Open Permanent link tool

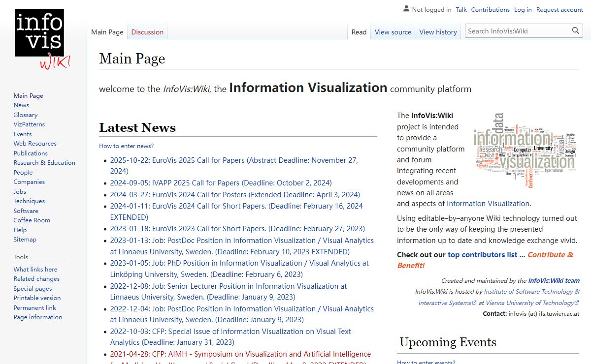coord(35,307)
